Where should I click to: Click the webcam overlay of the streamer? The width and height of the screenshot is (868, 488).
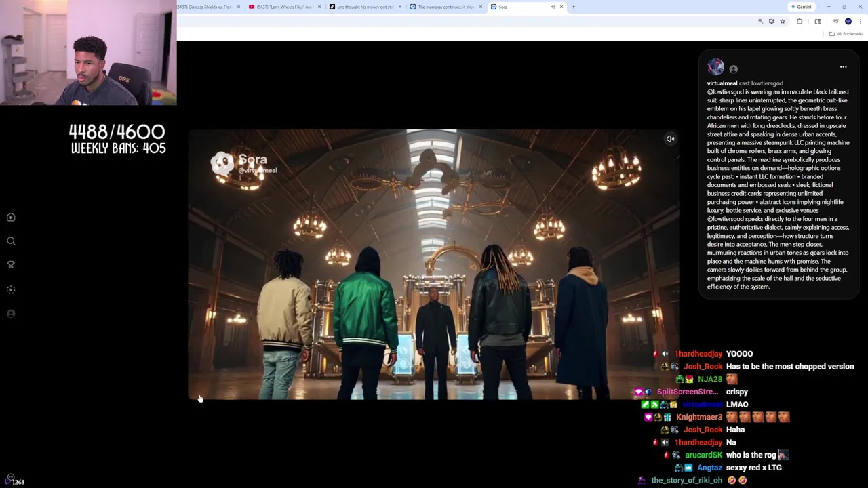pos(88,53)
